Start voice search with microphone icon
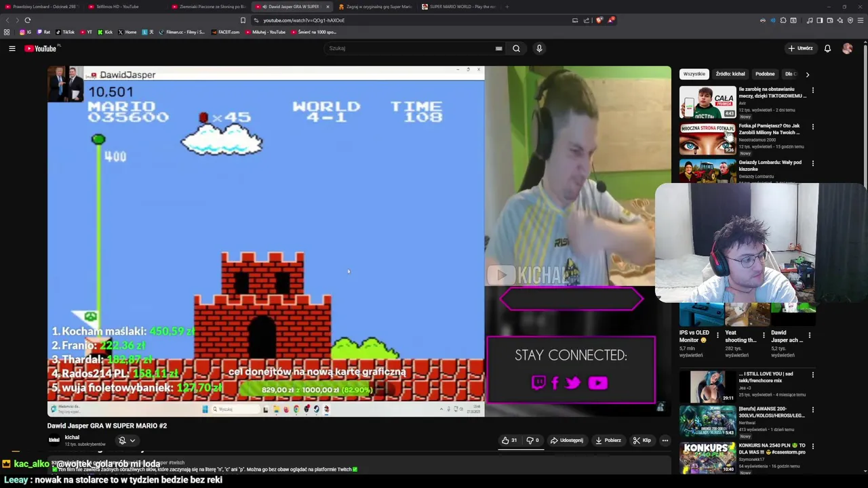This screenshot has height=488, width=868. 539,48
